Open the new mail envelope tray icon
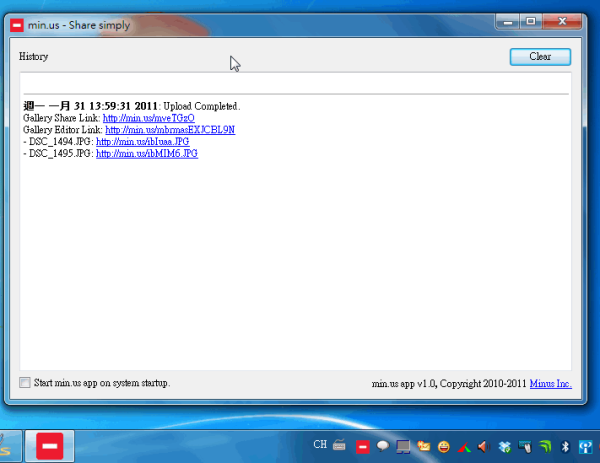600x463 pixels. point(424,446)
